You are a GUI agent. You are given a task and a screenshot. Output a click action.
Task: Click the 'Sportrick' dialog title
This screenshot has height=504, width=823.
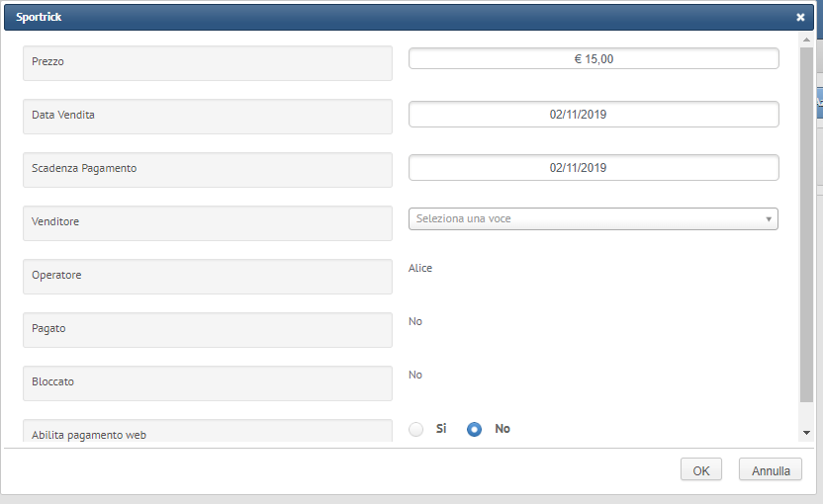tap(39, 17)
